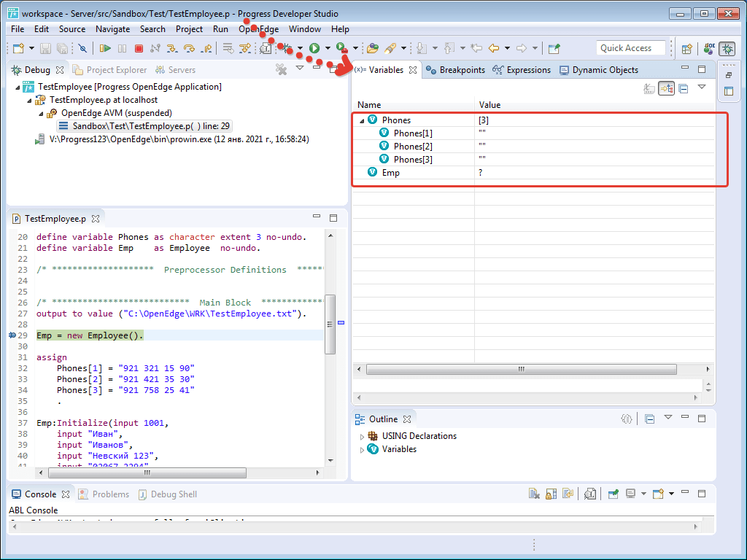The width and height of the screenshot is (747, 560).
Task: Click the Disconnect debug toolbar icon
Action: coord(155,48)
